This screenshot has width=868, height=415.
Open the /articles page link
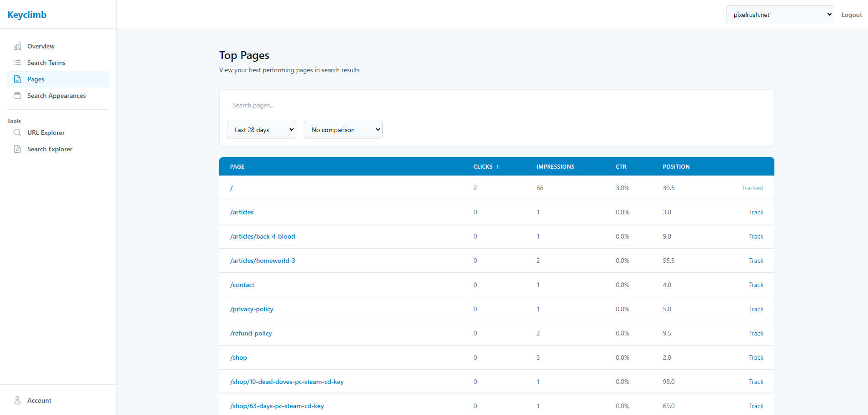pos(242,212)
